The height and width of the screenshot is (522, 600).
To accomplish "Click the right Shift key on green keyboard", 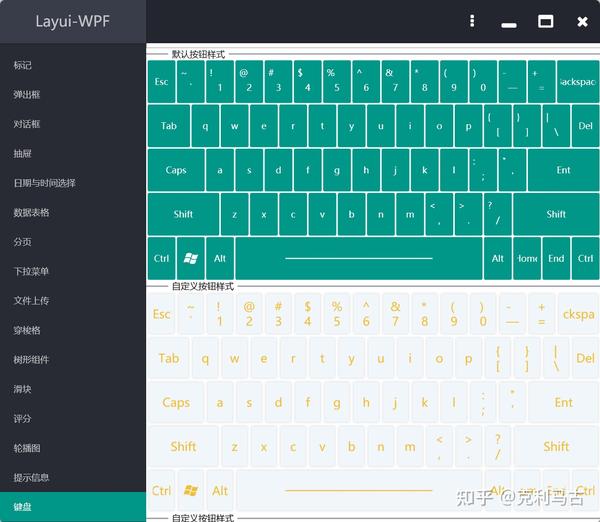I will tap(556, 214).
